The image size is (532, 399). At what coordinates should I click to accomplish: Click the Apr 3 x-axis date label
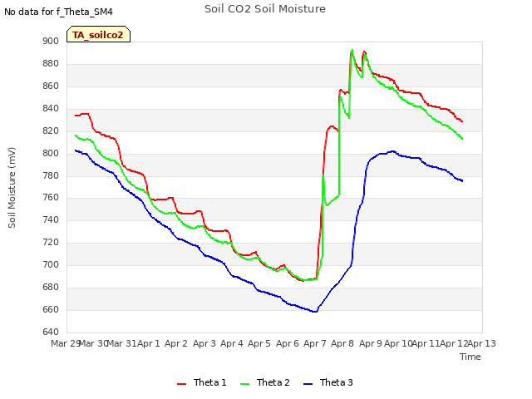(204, 343)
